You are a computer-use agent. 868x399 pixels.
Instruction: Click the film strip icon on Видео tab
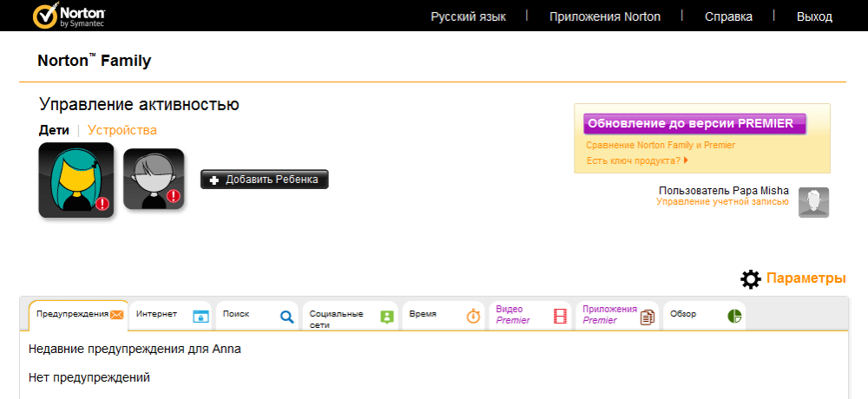(x=560, y=317)
